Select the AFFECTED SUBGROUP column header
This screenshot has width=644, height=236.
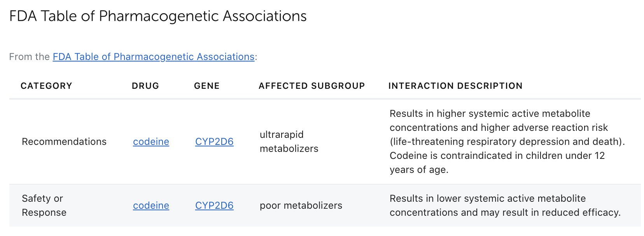click(311, 86)
